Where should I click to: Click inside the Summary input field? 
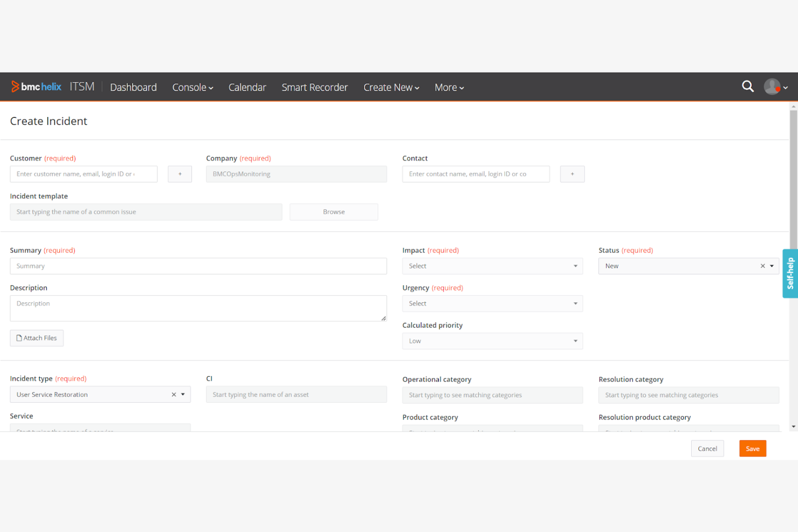tap(198, 266)
